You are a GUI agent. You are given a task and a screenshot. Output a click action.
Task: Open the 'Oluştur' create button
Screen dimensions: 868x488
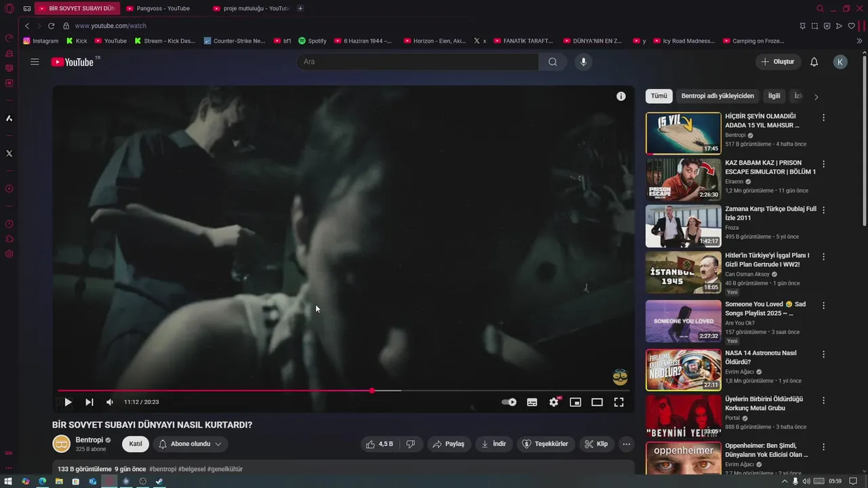pyautogui.click(x=778, y=62)
